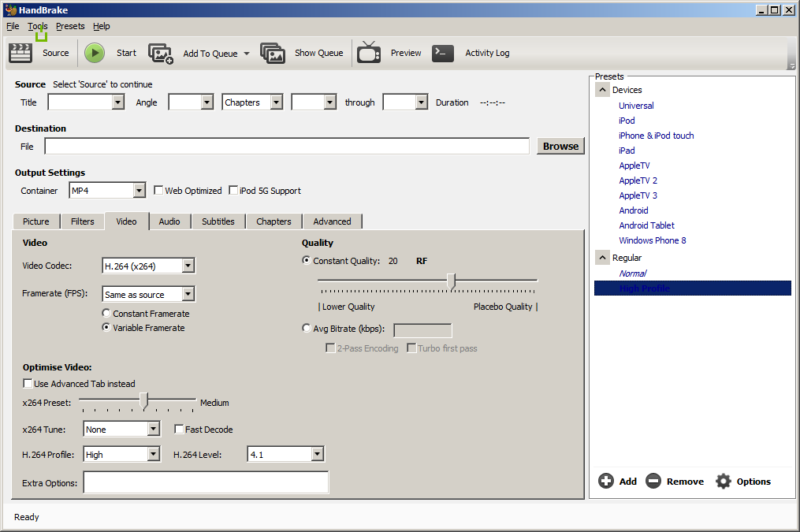Enable the iPod 5G Support checkbox

click(x=233, y=190)
